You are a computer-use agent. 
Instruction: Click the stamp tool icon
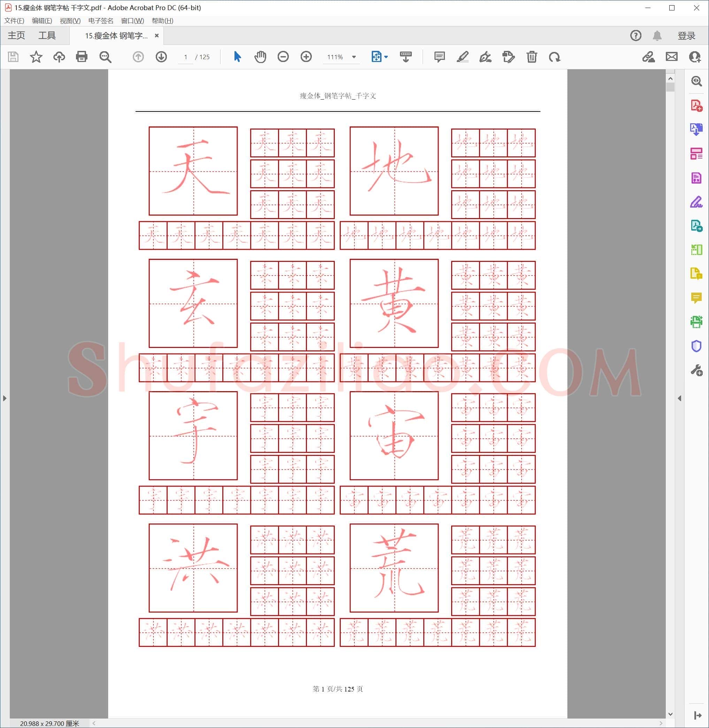click(x=508, y=57)
